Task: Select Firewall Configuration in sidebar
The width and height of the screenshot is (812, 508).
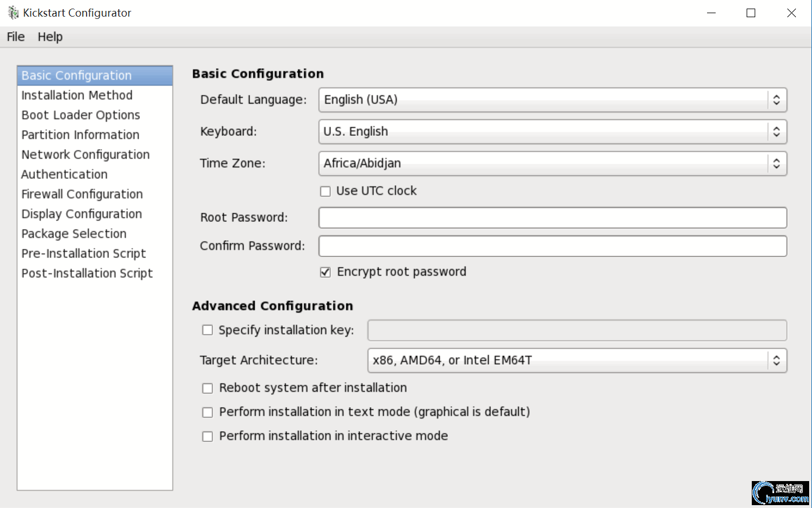Action: pyautogui.click(x=82, y=194)
